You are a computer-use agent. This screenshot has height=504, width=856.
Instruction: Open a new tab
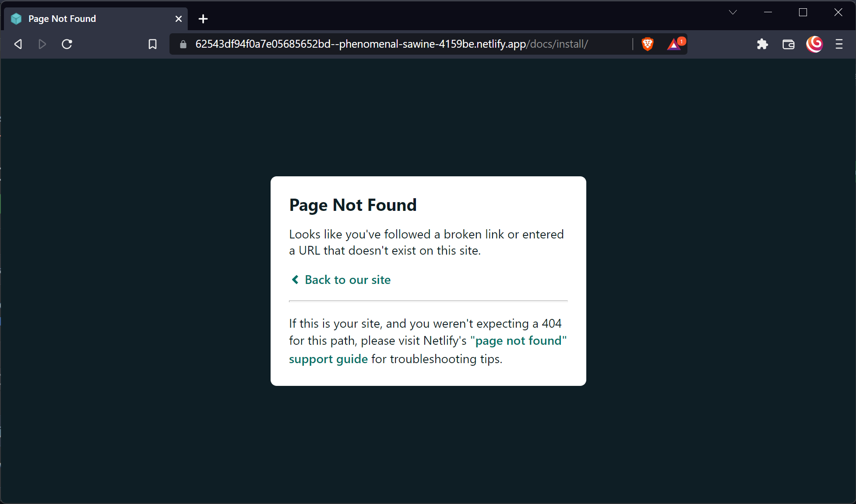click(203, 19)
